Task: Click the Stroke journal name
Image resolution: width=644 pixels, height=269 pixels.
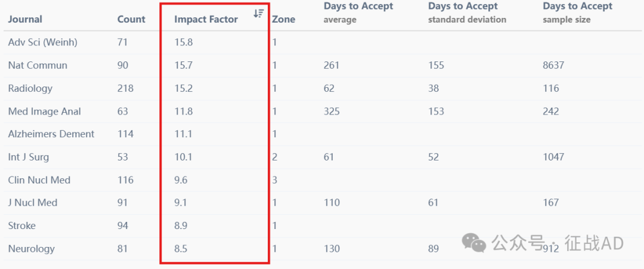Action: 22,225
